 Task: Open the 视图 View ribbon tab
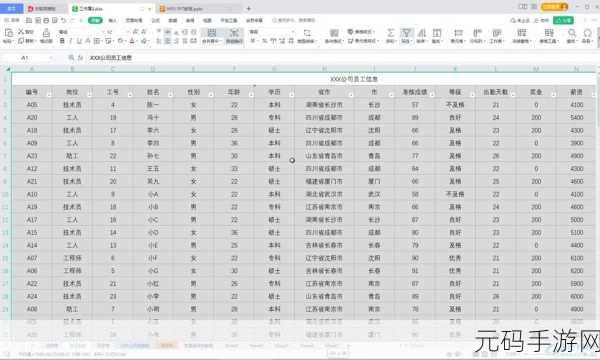207,20
